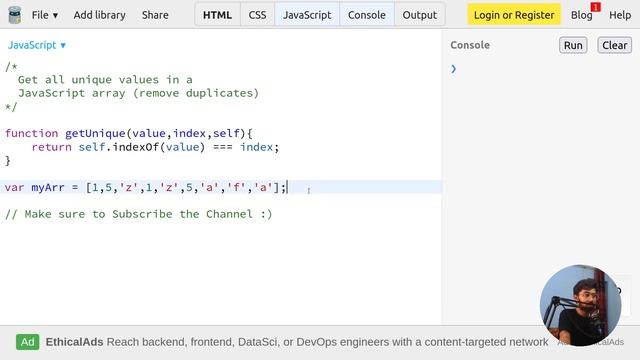
Task: Open the EthicalAds advertisement link
Action: click(x=297, y=342)
